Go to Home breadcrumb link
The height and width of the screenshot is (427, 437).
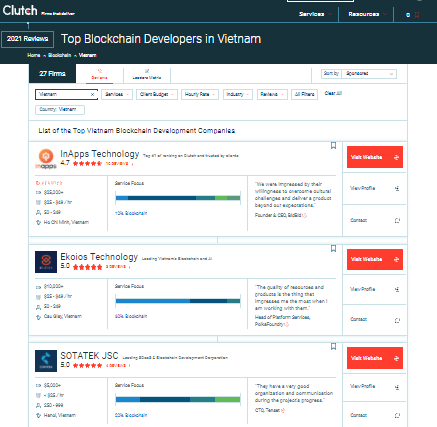click(x=34, y=55)
